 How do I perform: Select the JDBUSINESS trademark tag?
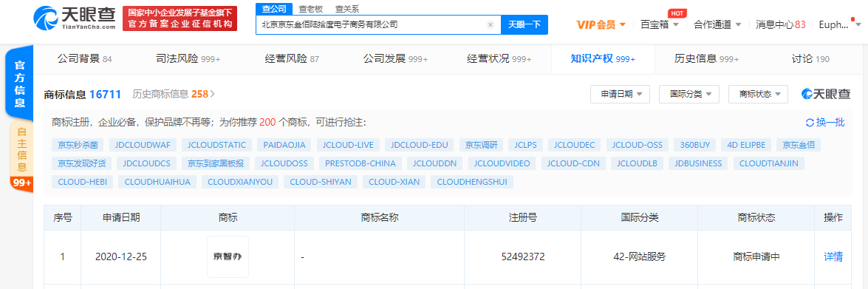(698, 163)
